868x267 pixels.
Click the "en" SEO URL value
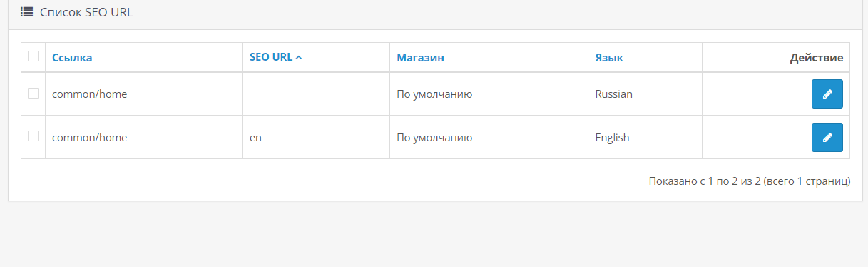(256, 137)
